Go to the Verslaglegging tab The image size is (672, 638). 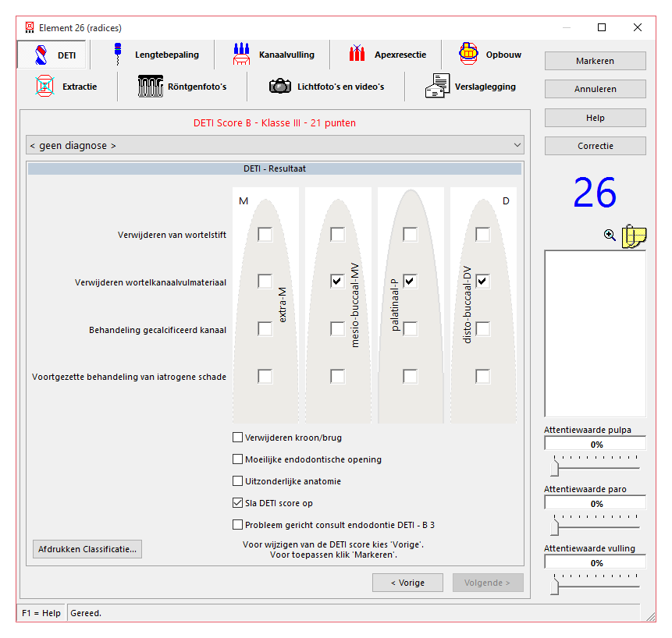tap(470, 87)
